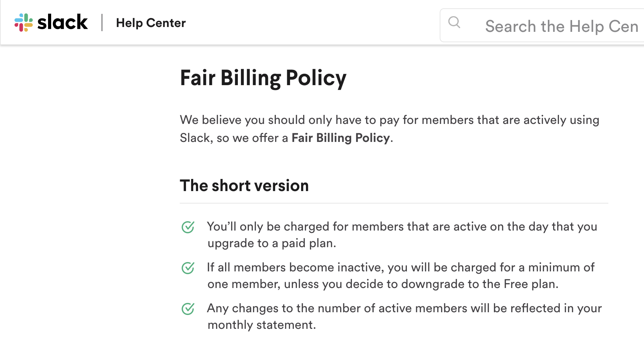Click the checkmark icon beside upgrade bullet
The width and height of the screenshot is (644, 360).
(x=188, y=227)
